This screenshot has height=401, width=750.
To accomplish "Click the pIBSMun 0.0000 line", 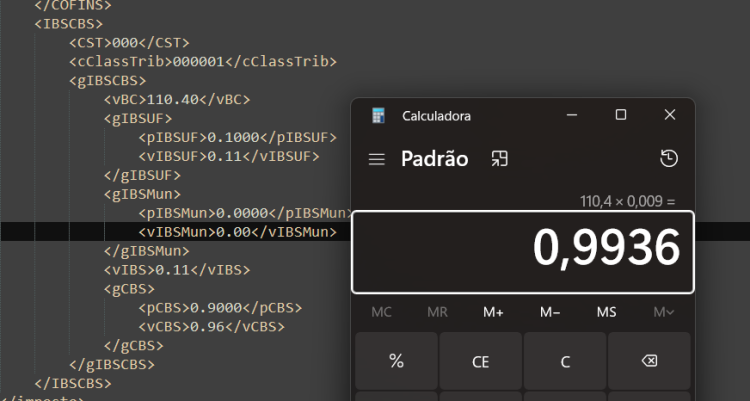I will (x=246, y=213).
